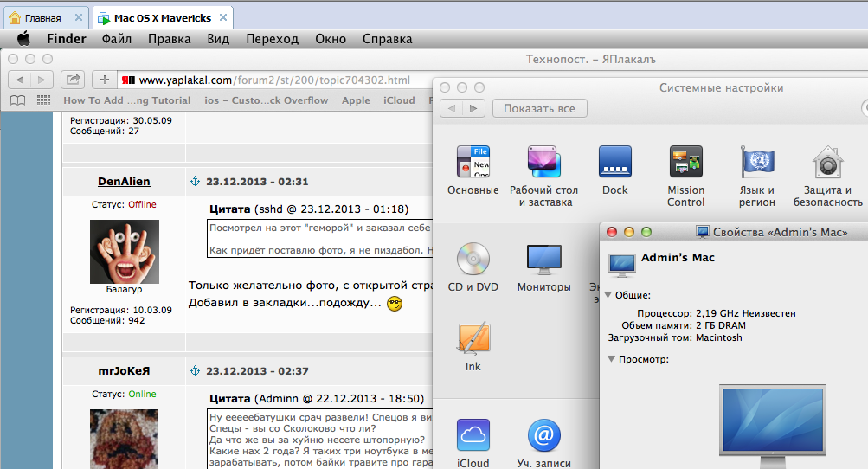This screenshot has width=868, height=469.
Task: Open the iCloud preference pane
Action: pos(473,443)
